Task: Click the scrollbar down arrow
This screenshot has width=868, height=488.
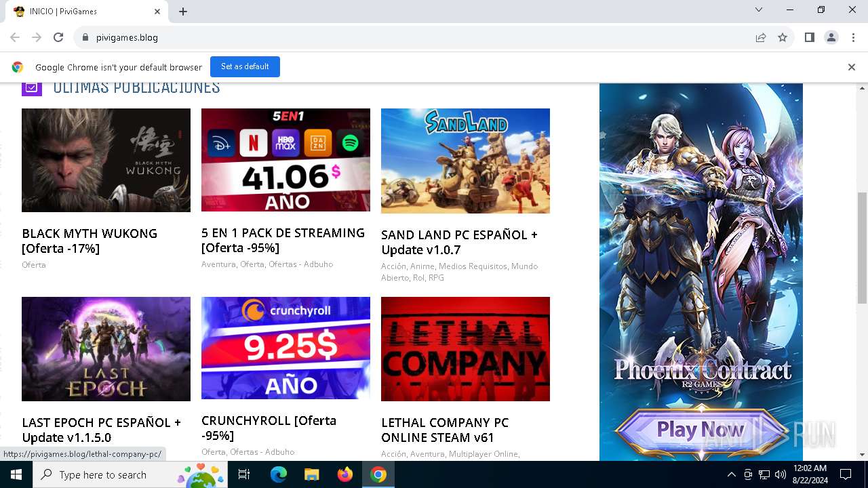Action: (x=862, y=455)
